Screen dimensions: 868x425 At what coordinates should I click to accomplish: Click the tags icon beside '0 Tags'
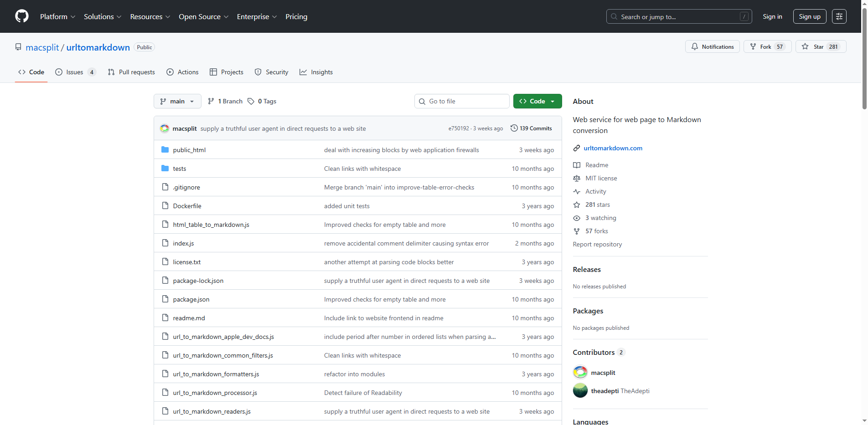pos(251,101)
